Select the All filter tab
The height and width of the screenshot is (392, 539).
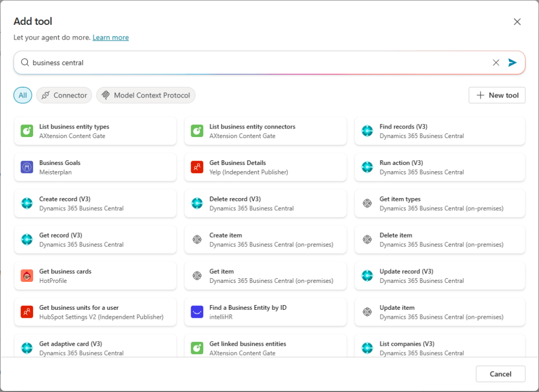coord(23,95)
